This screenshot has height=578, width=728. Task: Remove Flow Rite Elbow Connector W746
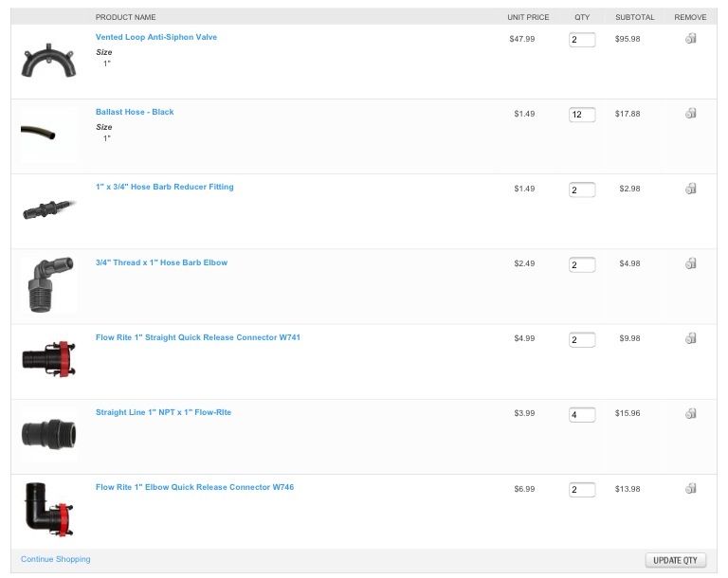[690, 488]
